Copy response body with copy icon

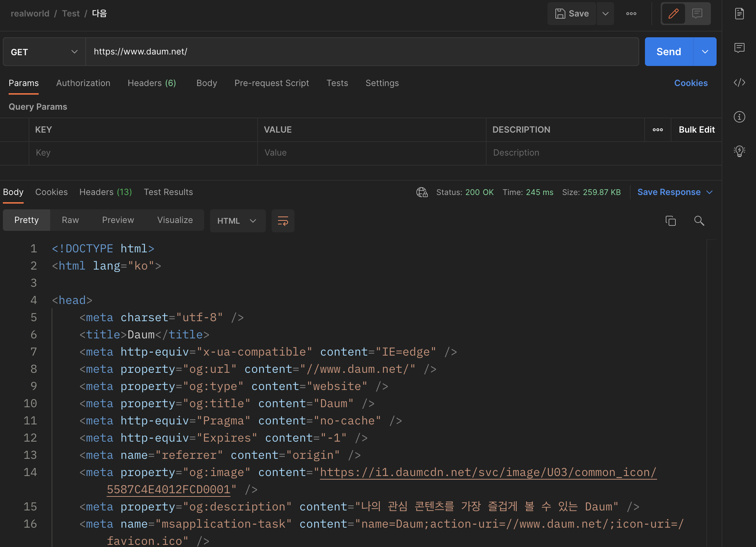coord(670,221)
